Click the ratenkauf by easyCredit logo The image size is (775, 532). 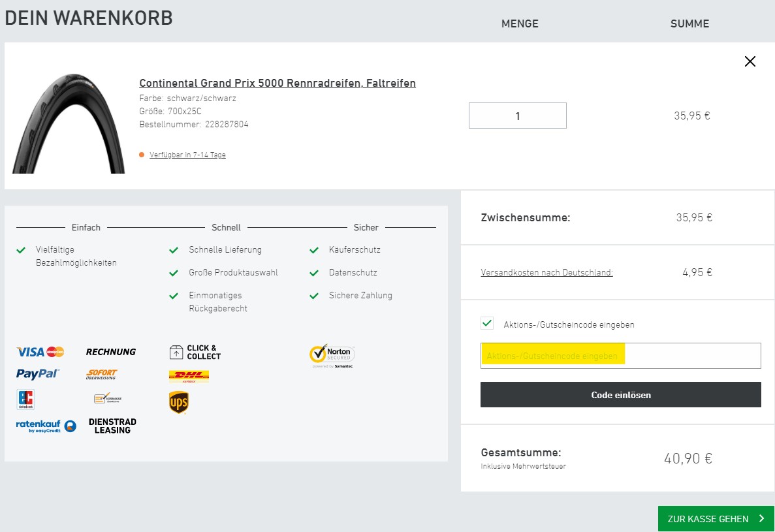click(46, 426)
